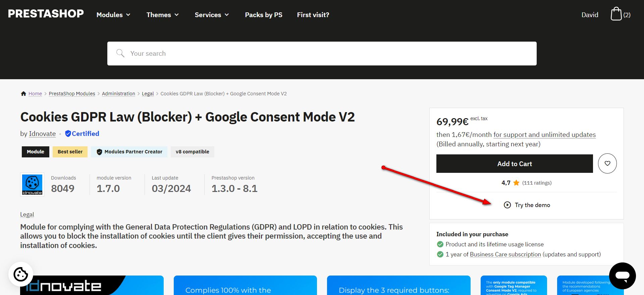The width and height of the screenshot is (644, 295).
Task: Open the First visit? menu item
Action: tap(313, 15)
